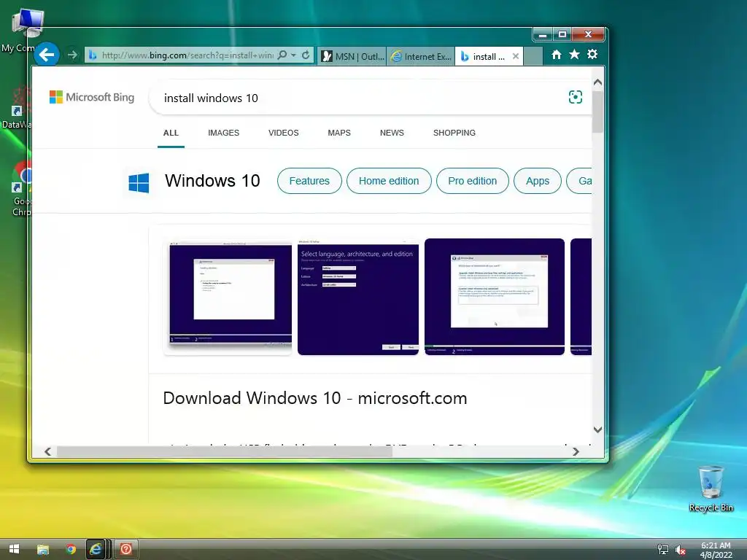Viewport: 747px width, 560px height.
Task: Switch to NEWS results
Action: tap(392, 133)
